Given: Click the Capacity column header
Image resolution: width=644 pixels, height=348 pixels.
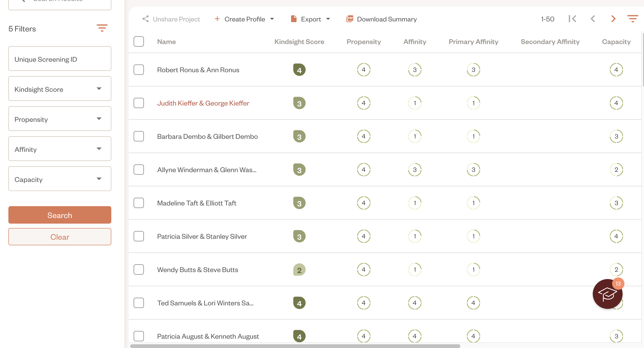Looking at the screenshot, I should click(x=616, y=42).
